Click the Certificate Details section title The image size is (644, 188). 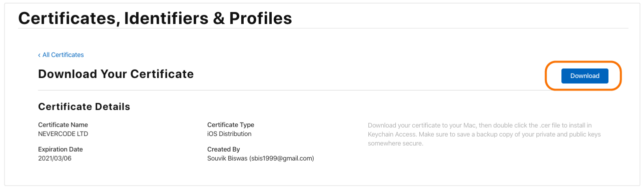(84, 106)
